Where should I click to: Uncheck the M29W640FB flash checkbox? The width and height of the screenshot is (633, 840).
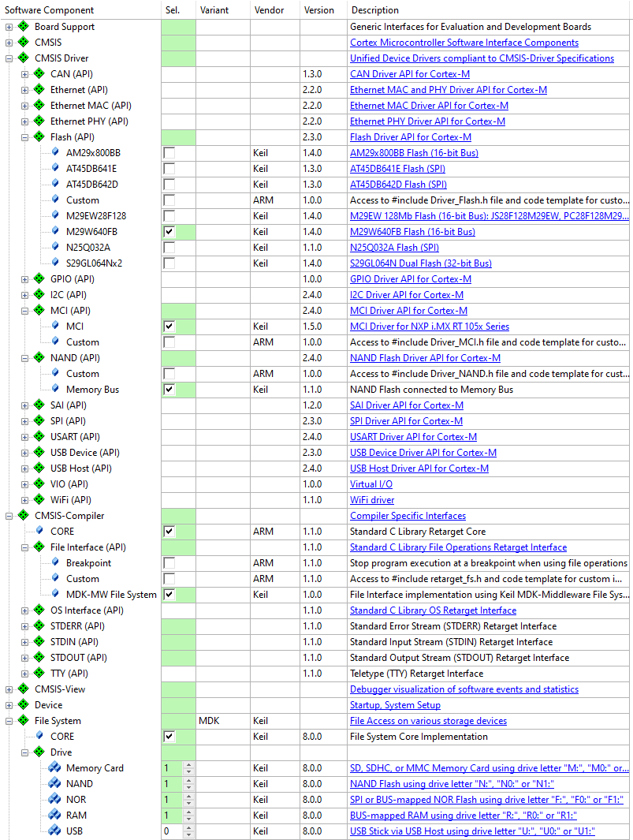click(169, 232)
